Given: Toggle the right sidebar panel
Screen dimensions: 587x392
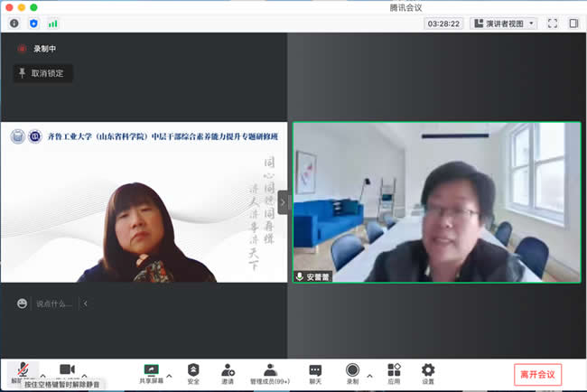Looking at the screenshot, I should click(573, 23).
